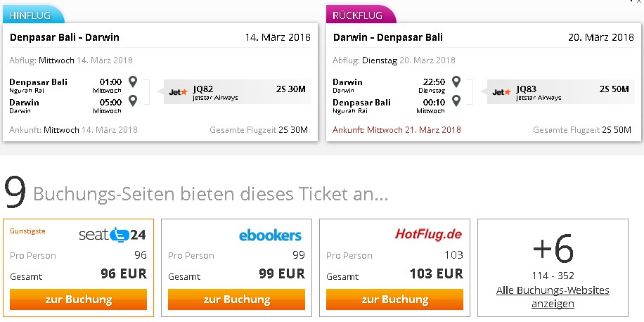The height and width of the screenshot is (322, 644).
Task: Click the Darwin departure pin in Rückflug card
Action: point(456,82)
